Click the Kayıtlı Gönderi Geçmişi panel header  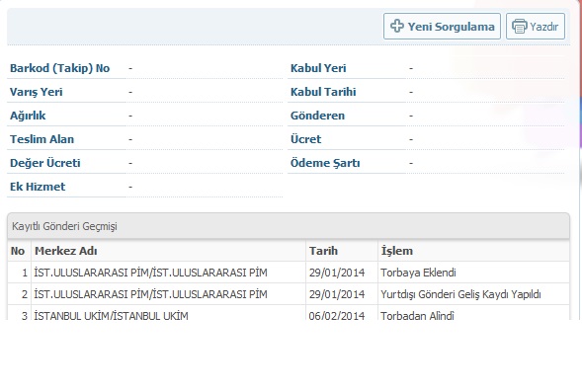289,226
